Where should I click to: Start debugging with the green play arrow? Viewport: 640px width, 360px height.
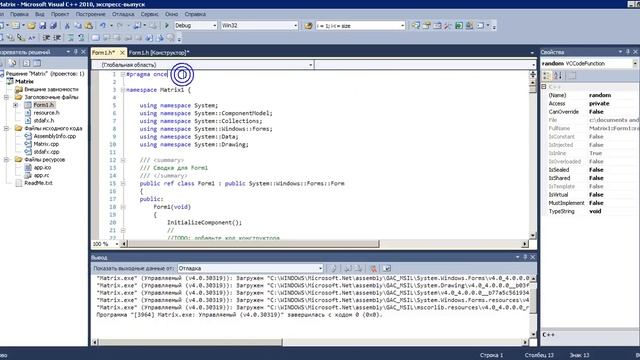point(167,25)
